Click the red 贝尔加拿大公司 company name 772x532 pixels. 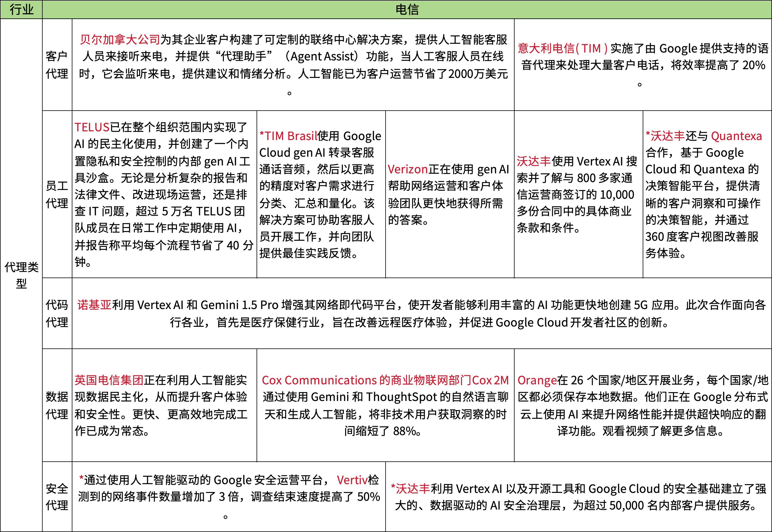[120, 40]
